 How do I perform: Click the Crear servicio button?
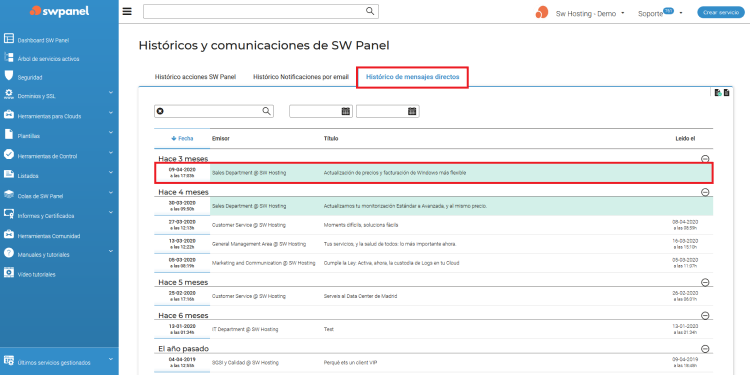click(721, 13)
